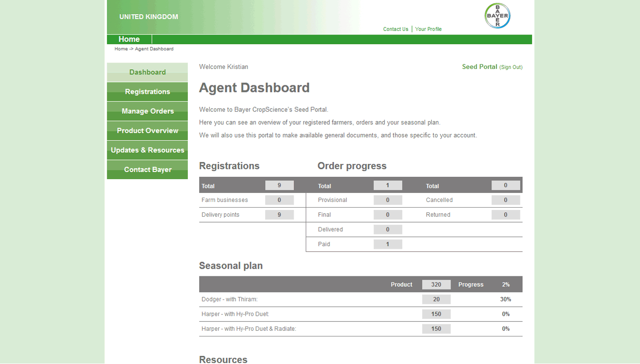Go to Manage Orders
This screenshot has height=364, width=640.
148,111
